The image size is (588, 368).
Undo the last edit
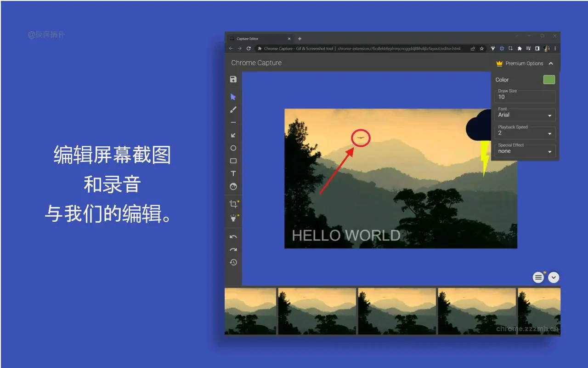[233, 236]
